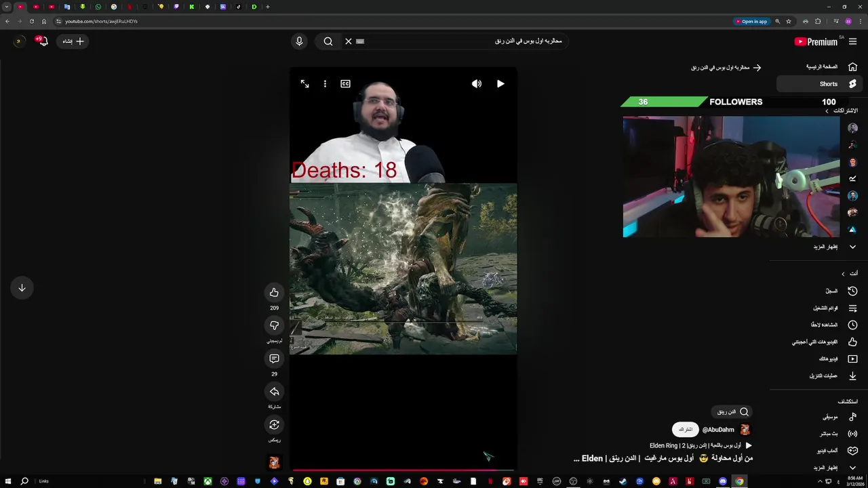The image size is (868, 488).
Task: Click the magnifier search button
Action: click(328, 41)
